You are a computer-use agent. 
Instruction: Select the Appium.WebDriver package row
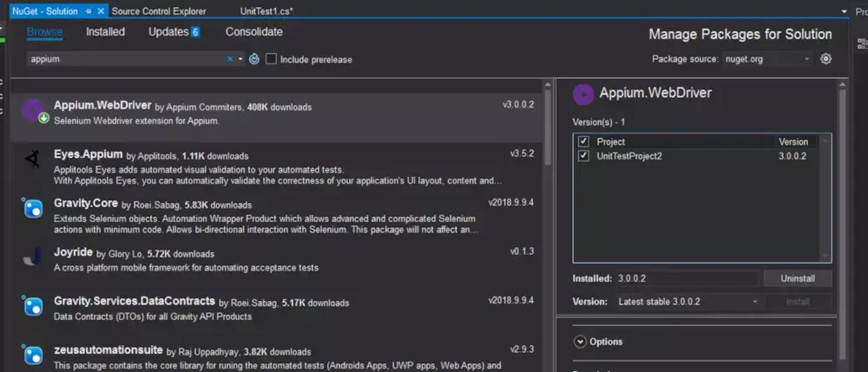(x=276, y=117)
